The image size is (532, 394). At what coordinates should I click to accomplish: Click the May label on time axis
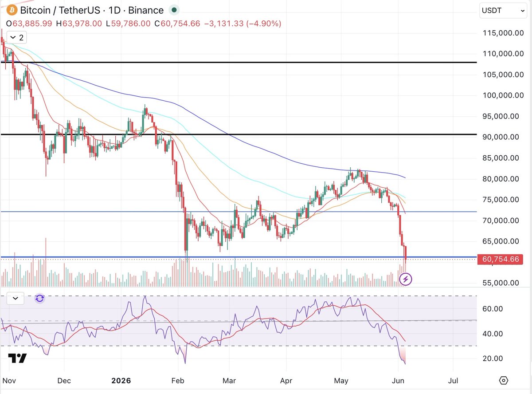[341, 380]
